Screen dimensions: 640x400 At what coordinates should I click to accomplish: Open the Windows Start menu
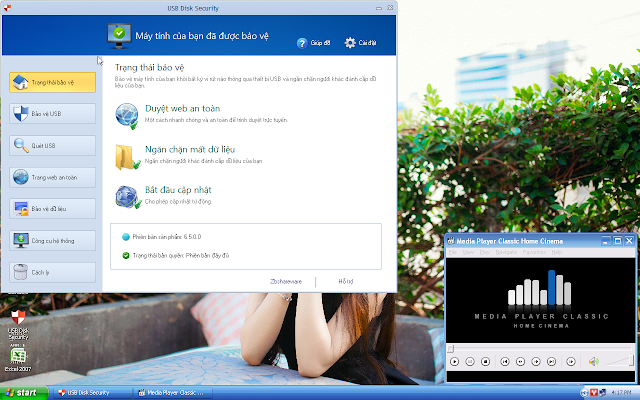click(24, 393)
